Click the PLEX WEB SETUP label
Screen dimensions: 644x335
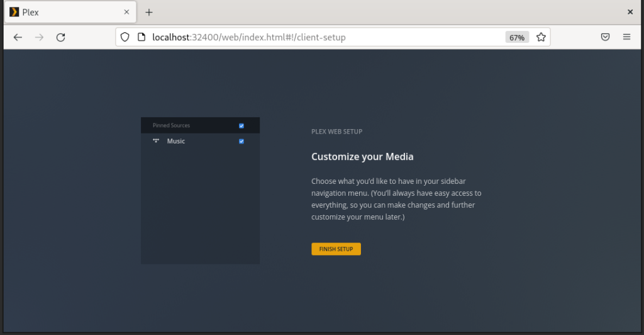(337, 132)
